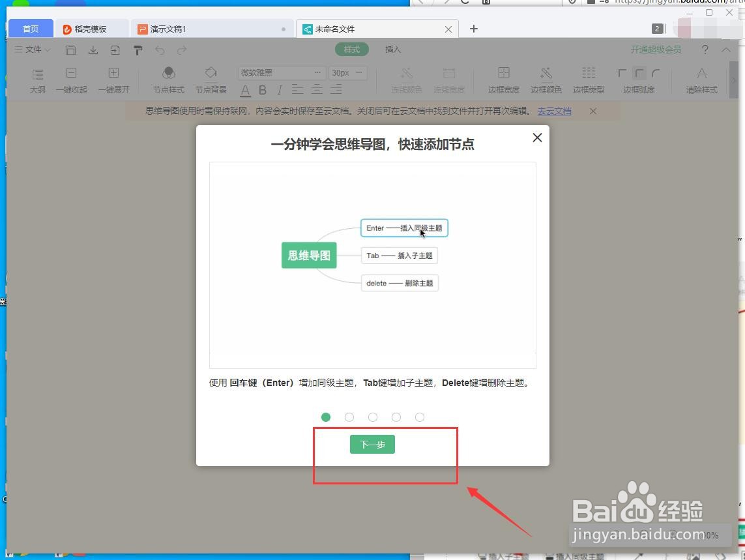This screenshot has width=745, height=560.
Task: Open 边框宽度 border width options
Action: pyautogui.click(x=504, y=80)
